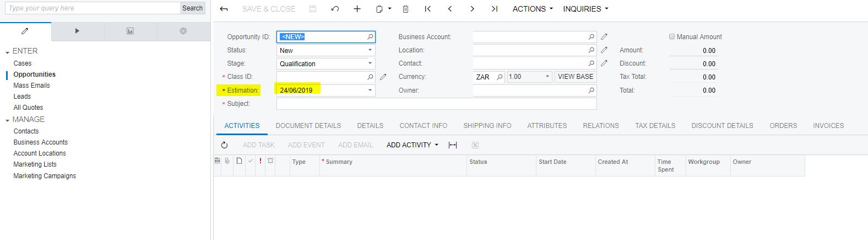Viewport: 868px width, 240px height.
Task: Switch to the DOCUMENT DETAILS tab
Action: (308, 126)
